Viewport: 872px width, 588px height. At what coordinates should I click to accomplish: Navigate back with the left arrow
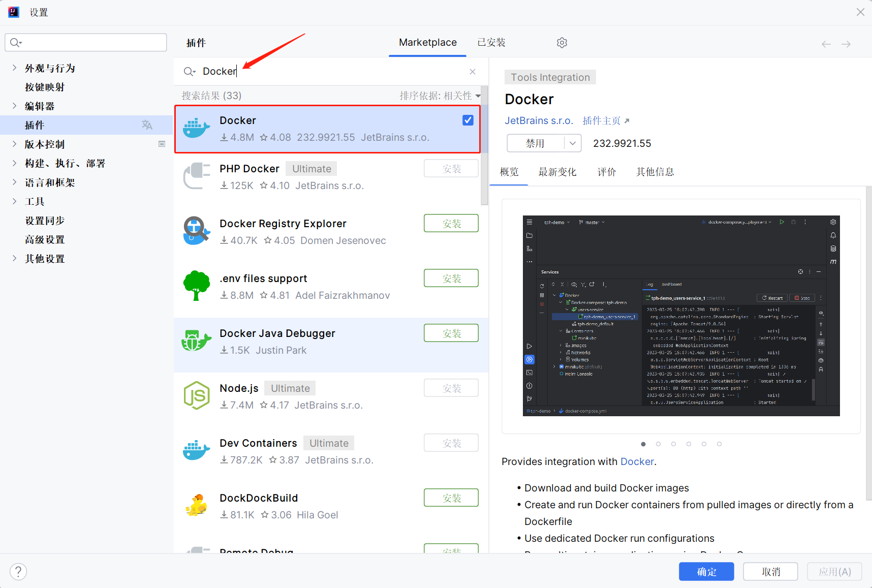point(826,44)
